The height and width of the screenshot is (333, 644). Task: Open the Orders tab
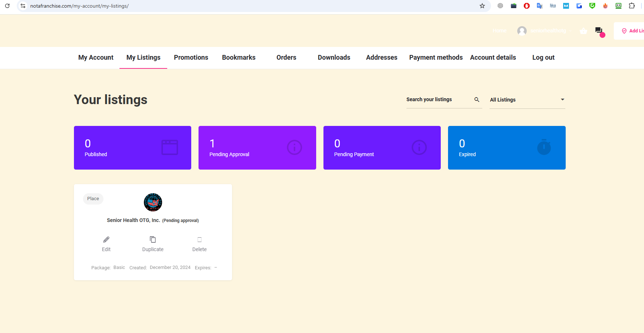(286, 58)
